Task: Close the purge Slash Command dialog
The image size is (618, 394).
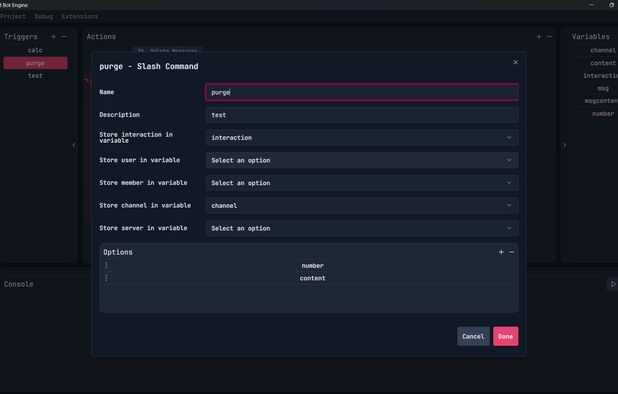Action: click(516, 62)
